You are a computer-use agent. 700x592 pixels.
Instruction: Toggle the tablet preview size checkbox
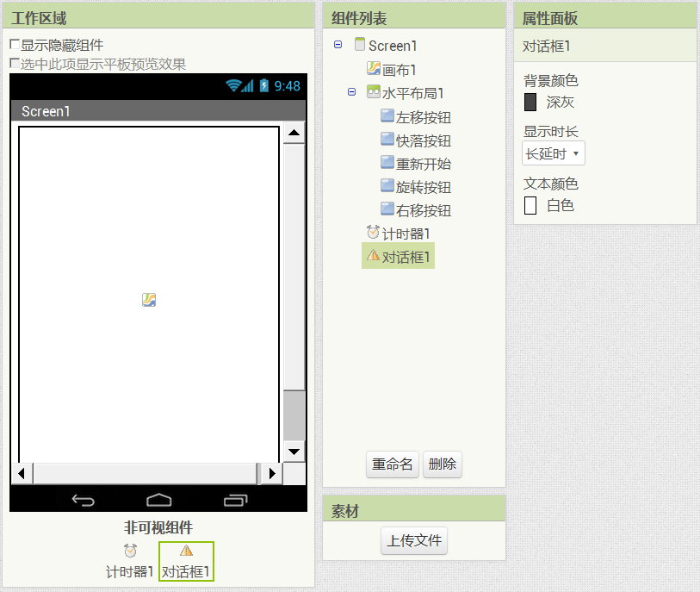point(15,64)
